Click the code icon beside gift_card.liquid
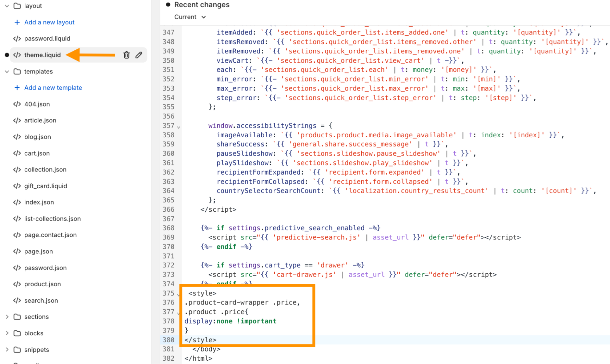The height and width of the screenshot is (364, 610). pos(16,186)
